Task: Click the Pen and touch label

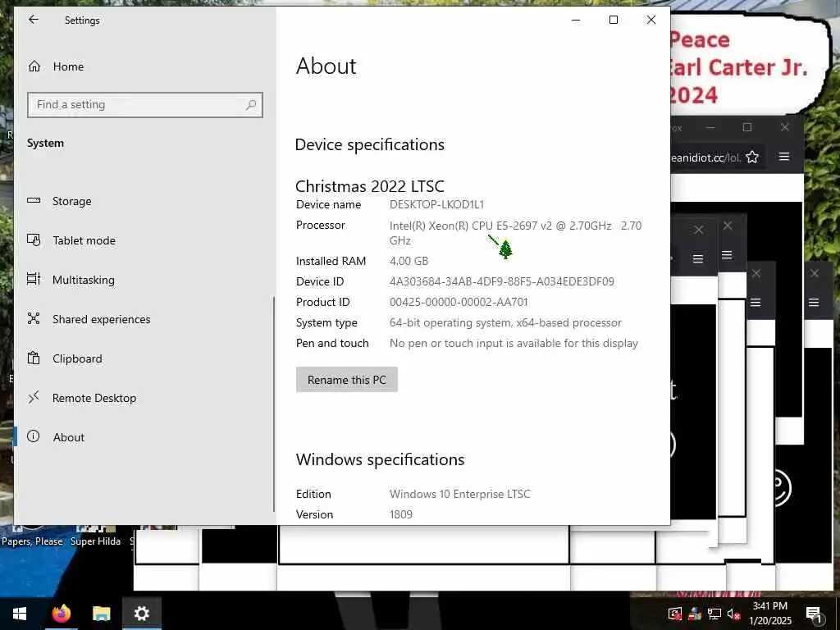Action: point(332,343)
